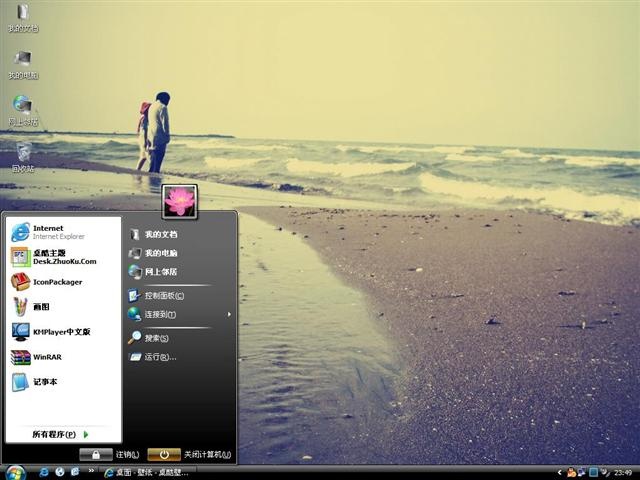This screenshot has height=480, width=640.
Task: Select 我的电脑 desktop icon
Action: tap(23, 64)
